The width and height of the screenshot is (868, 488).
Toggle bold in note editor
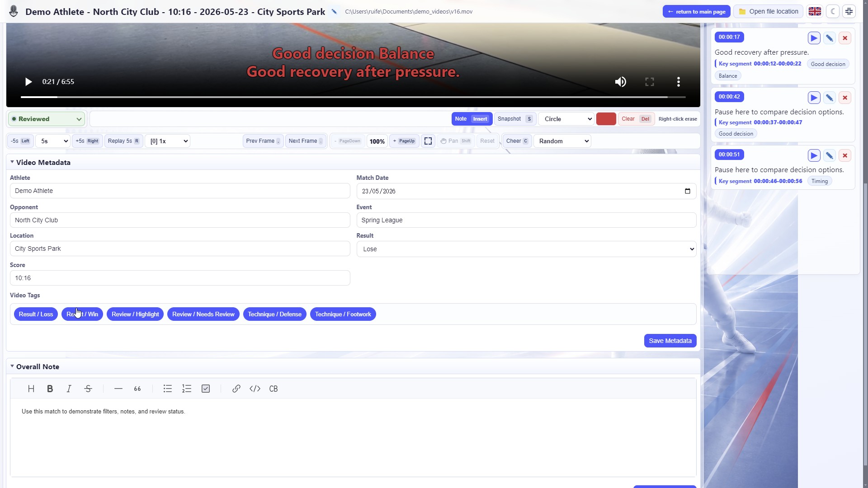[50, 389]
